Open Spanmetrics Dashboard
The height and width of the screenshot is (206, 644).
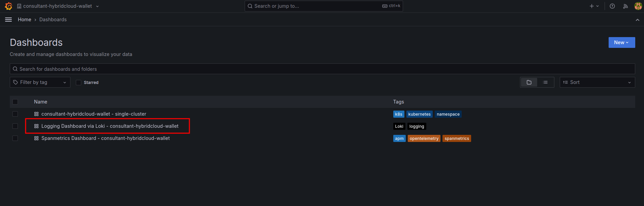click(x=105, y=138)
